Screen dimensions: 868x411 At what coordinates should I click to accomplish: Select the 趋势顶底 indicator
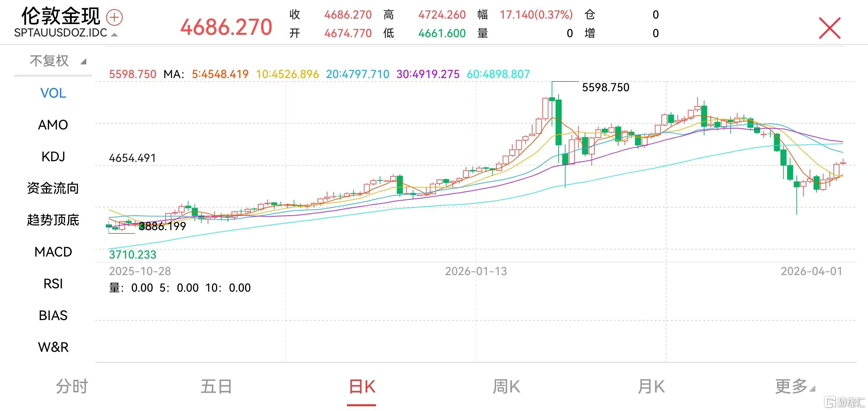[53, 220]
